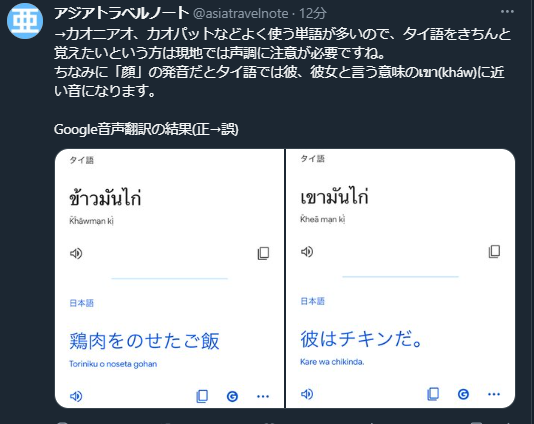Open more options under Kare wa chikinda
This screenshot has width=534, height=424.
click(x=494, y=394)
